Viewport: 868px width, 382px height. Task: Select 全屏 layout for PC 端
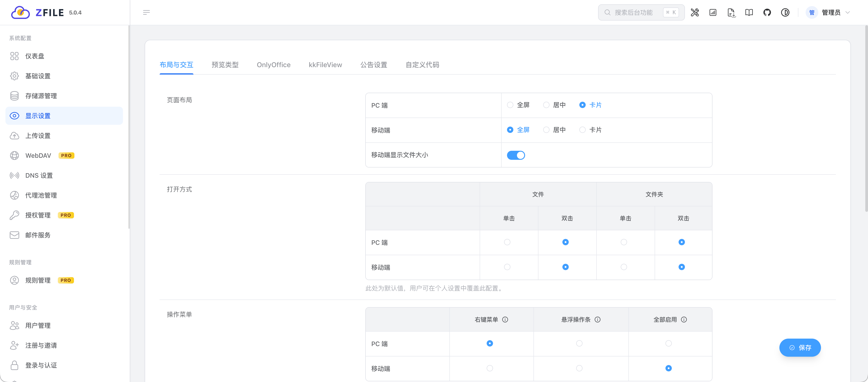pos(518,105)
